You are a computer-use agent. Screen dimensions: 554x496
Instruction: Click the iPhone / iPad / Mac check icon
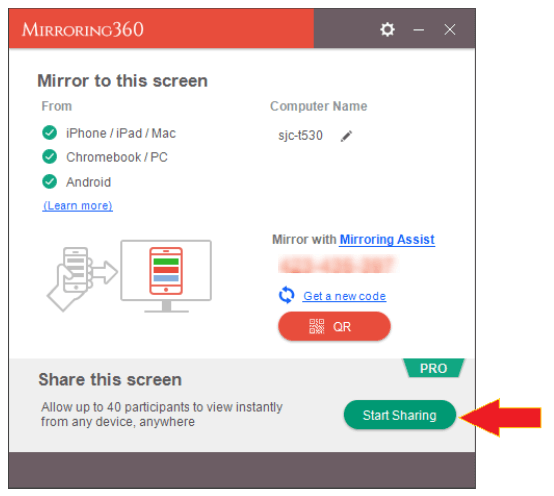(x=49, y=133)
